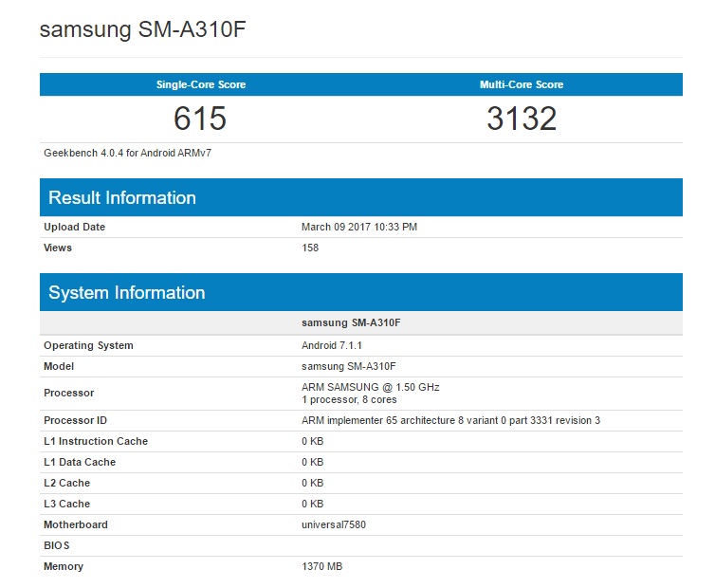Click the 1370 MB memory value
The image size is (715, 588).
321,566
